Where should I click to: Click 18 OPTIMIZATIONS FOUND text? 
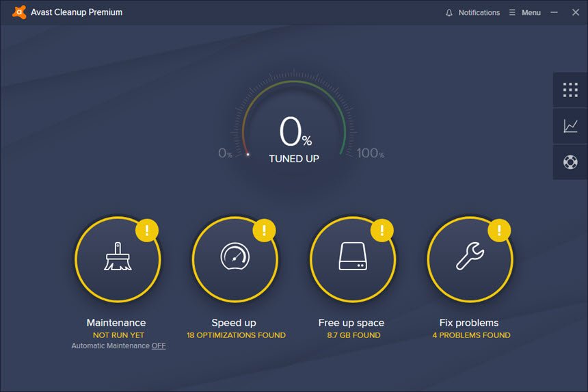(237, 335)
